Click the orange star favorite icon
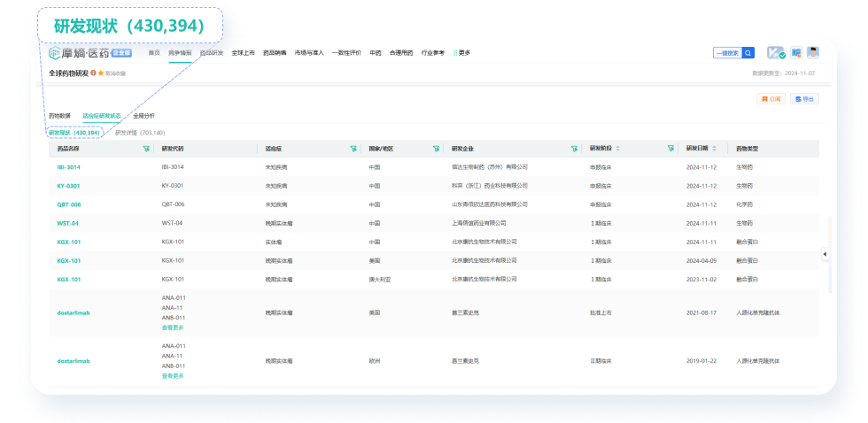Viewport: 868px width, 423px height. click(101, 73)
